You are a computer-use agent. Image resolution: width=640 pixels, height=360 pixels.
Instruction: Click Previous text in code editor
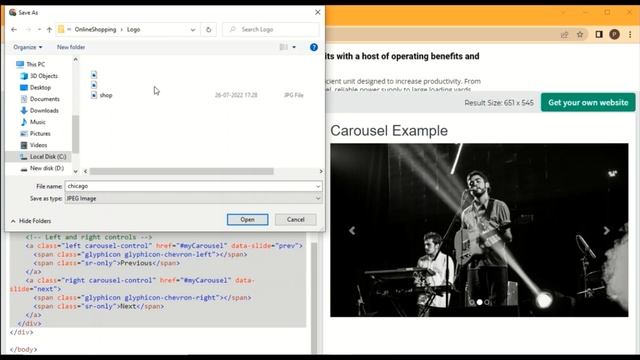pos(136,263)
